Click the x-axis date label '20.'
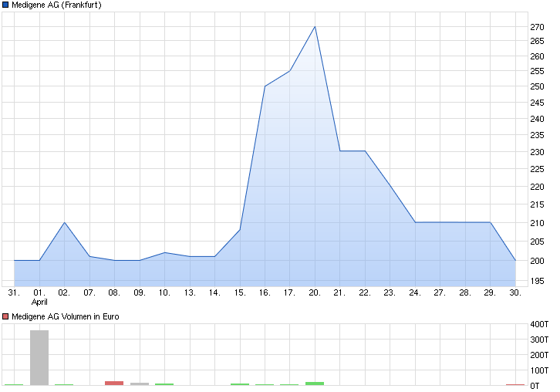This screenshot has height=392, width=560. (x=315, y=292)
